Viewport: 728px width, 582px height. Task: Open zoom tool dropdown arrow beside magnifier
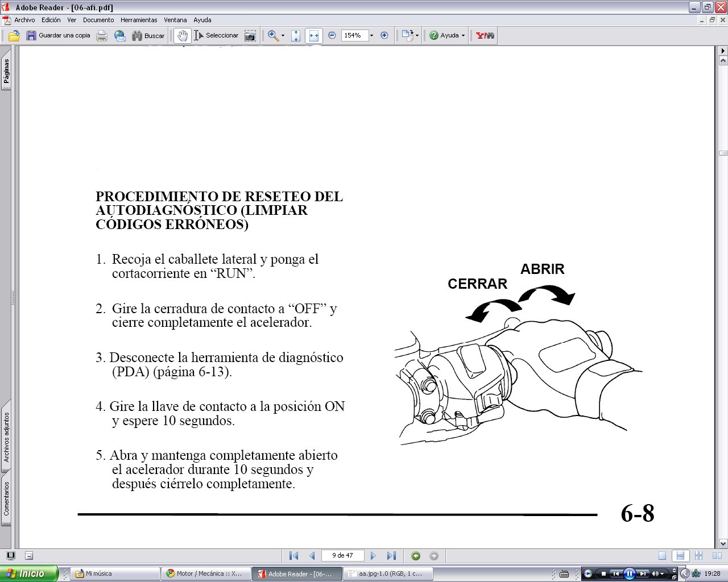(283, 35)
